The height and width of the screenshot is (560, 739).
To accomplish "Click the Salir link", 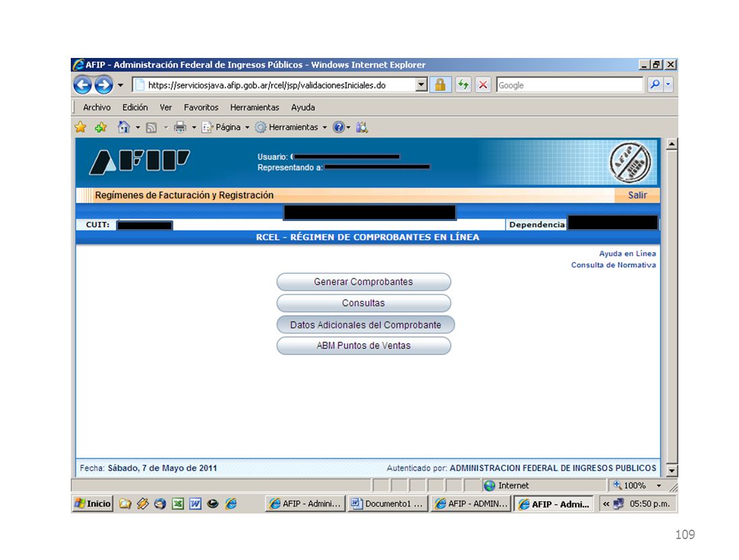I will point(637,195).
